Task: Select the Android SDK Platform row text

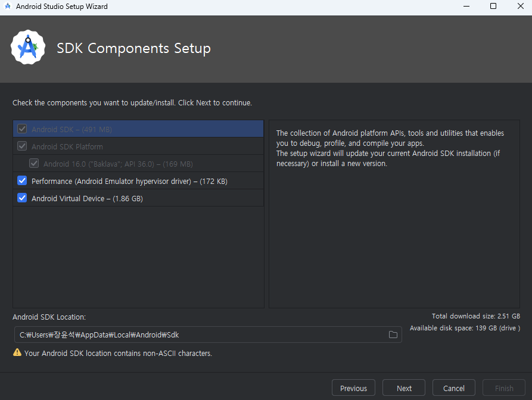Action: click(x=67, y=147)
